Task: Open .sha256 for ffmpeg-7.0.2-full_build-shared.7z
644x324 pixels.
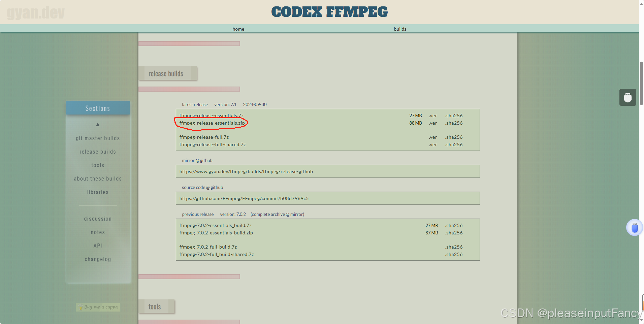Action: pyautogui.click(x=454, y=254)
